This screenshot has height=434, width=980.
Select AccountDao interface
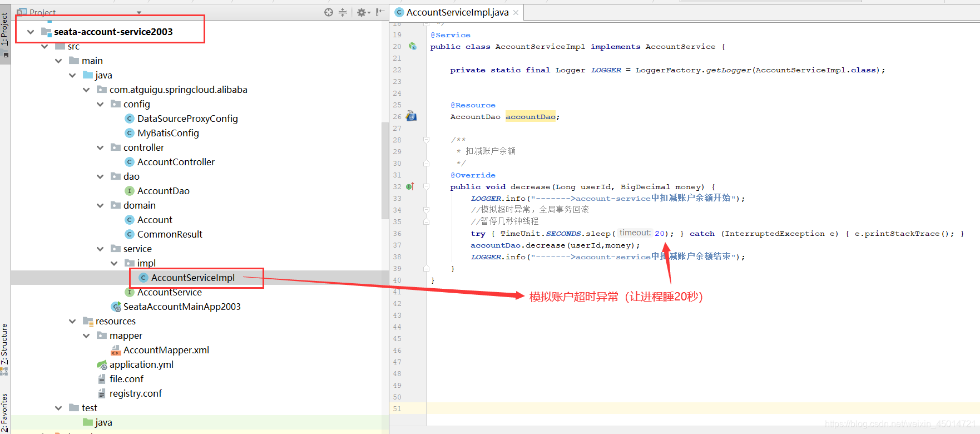click(164, 191)
